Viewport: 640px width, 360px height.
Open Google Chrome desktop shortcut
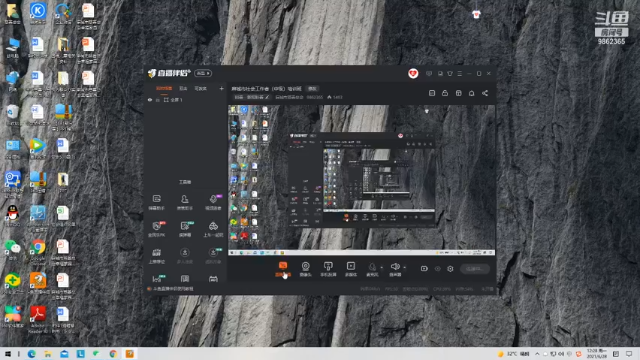pyautogui.click(x=38, y=250)
